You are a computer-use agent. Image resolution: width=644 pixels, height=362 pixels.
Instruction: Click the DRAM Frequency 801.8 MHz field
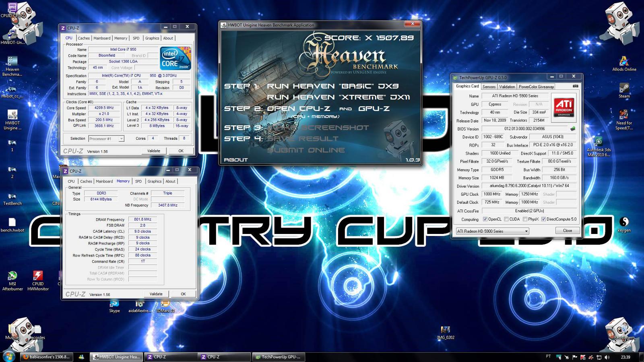pos(143,219)
